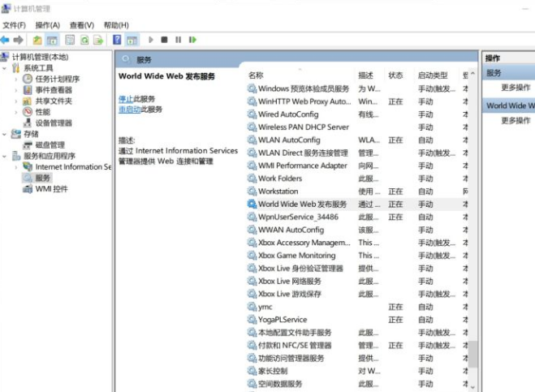Click the Pause Service toolbar icon
The width and height of the screenshot is (535, 392).
pos(178,39)
